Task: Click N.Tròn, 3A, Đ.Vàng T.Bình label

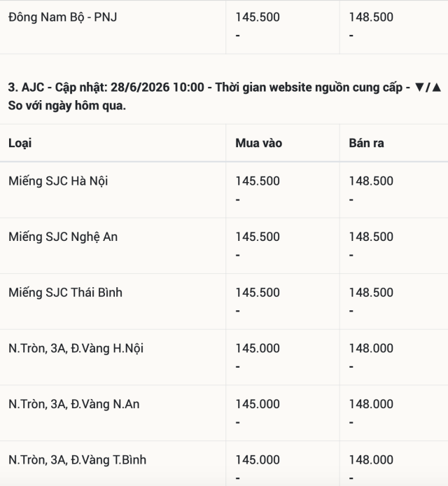Action: [x=77, y=460]
